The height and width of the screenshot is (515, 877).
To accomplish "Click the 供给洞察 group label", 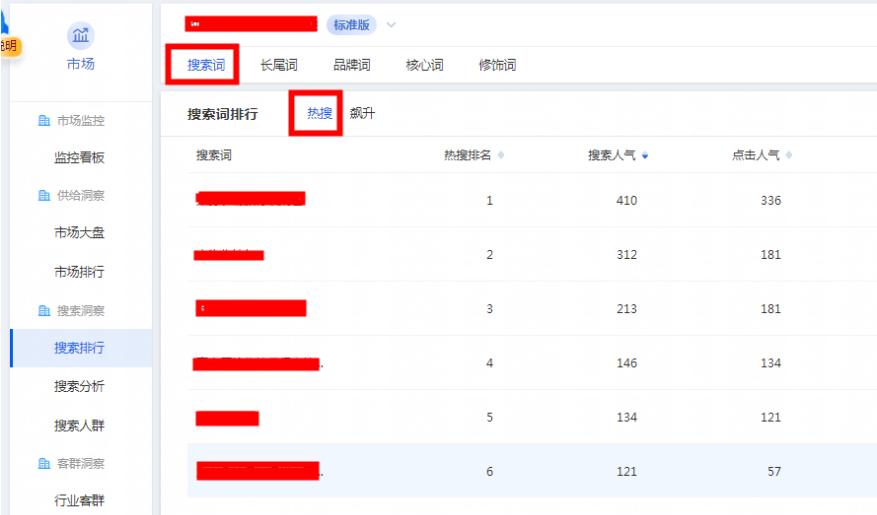I will [81, 195].
